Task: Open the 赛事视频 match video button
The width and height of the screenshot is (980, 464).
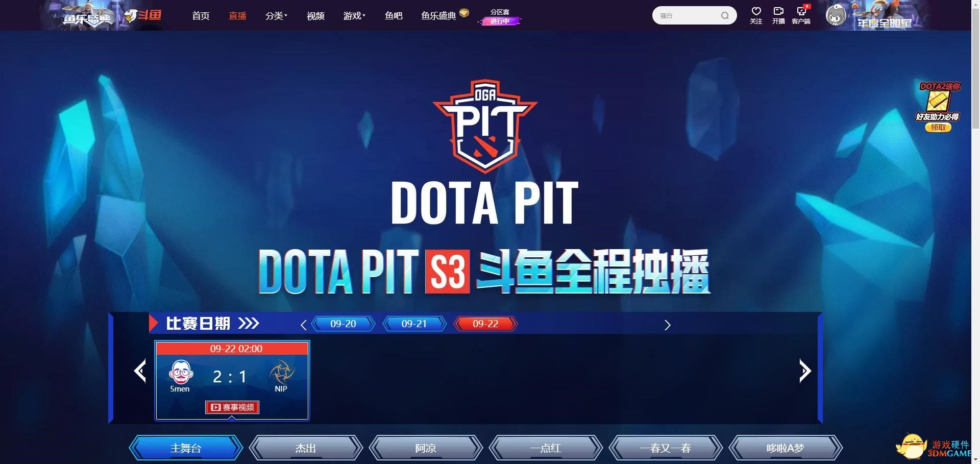Action: (232, 407)
